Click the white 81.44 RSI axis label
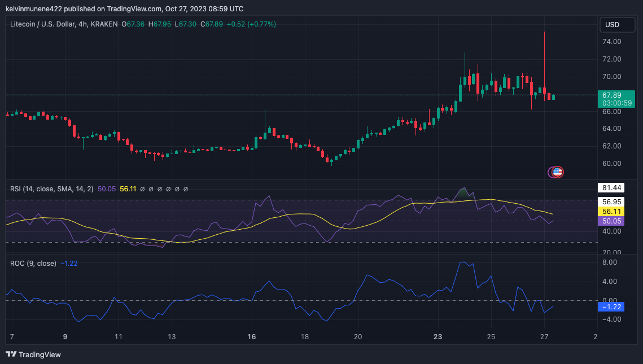This screenshot has height=364, width=643. (611, 187)
